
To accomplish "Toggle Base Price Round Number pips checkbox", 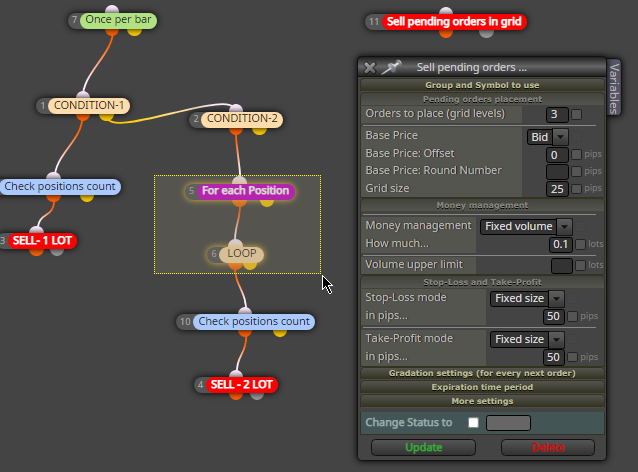I will coord(577,171).
